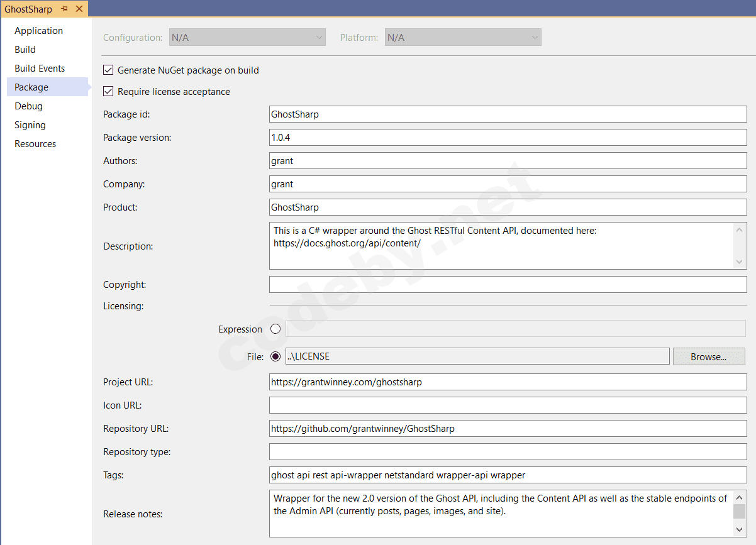Open the Application settings page
Viewport: 756px width, 545px height.
tap(38, 30)
